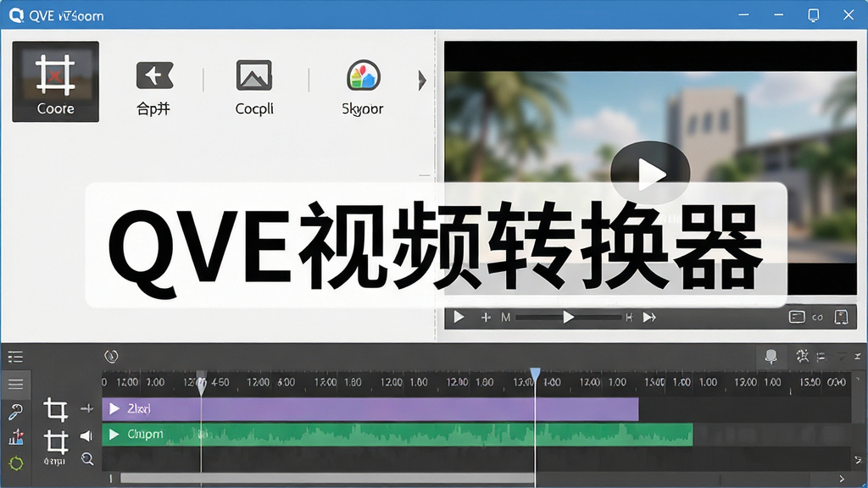Open the colorful Skyoor tool
868x488 pixels.
(363, 88)
